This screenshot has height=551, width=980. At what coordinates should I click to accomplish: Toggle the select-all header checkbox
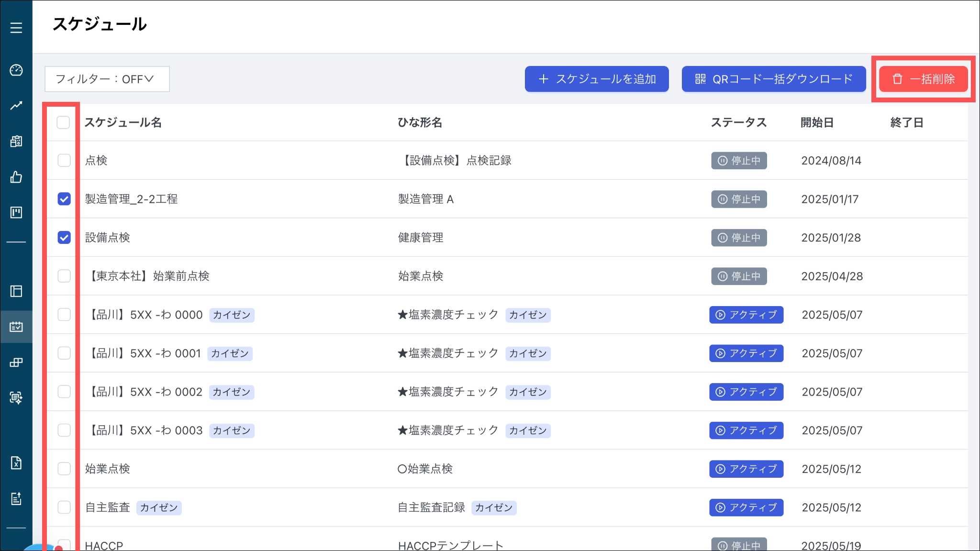click(63, 122)
